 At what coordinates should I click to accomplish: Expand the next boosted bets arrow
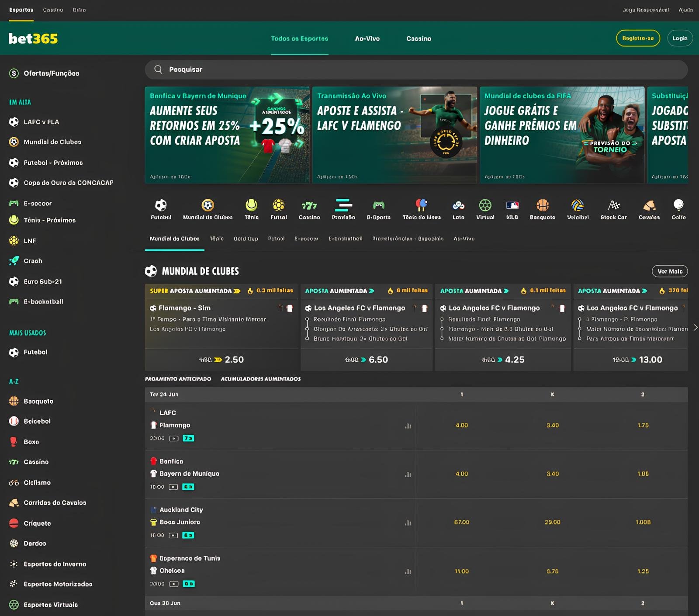[695, 327]
